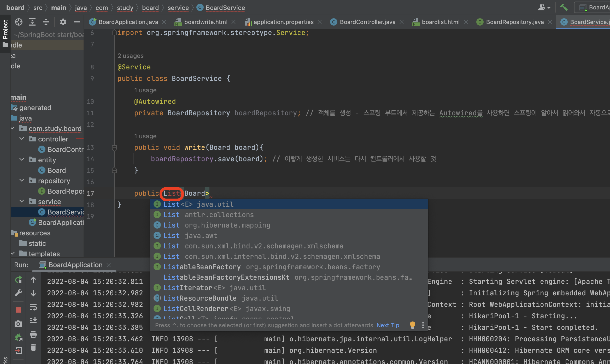Collapse all in project tree
The height and width of the screenshot is (364, 610).
(x=46, y=22)
